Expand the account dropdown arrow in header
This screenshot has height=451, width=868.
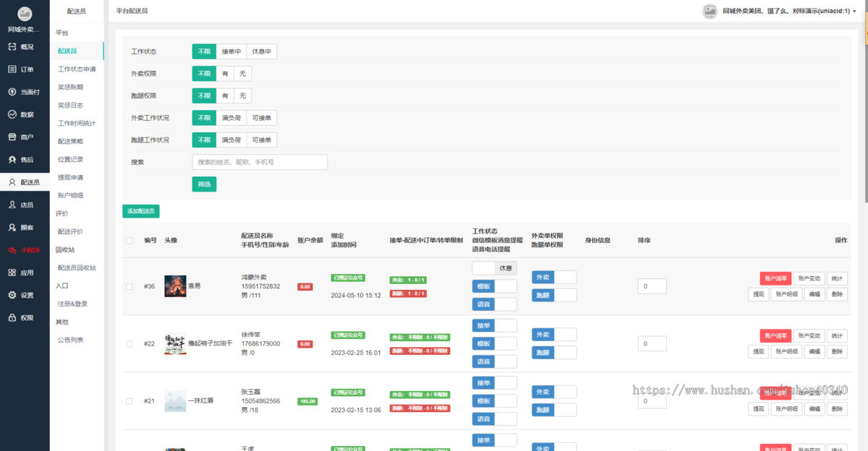click(x=854, y=12)
